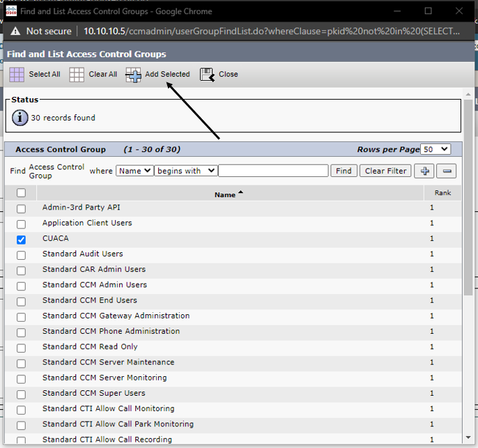Open the Rows per Page dropdown
Screen dimensions: 478x448
click(435, 149)
